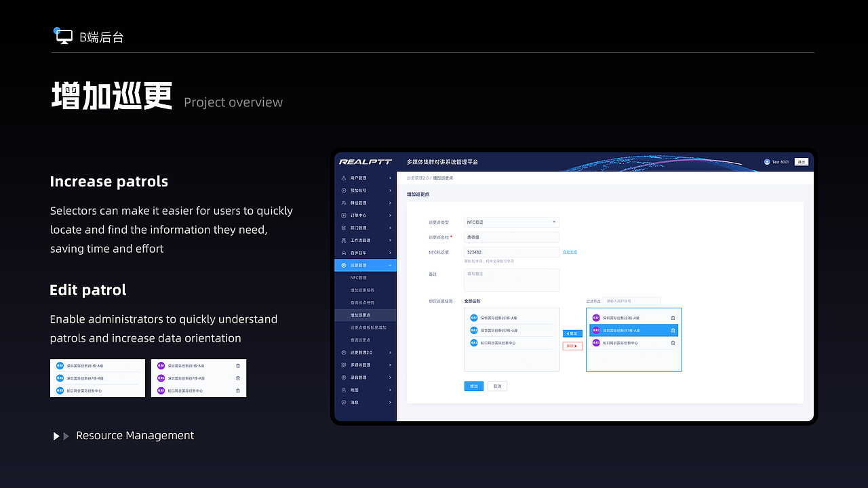Expand the 预加帐号 menu chevron
Screen dimensions: 868x488
coord(390,190)
